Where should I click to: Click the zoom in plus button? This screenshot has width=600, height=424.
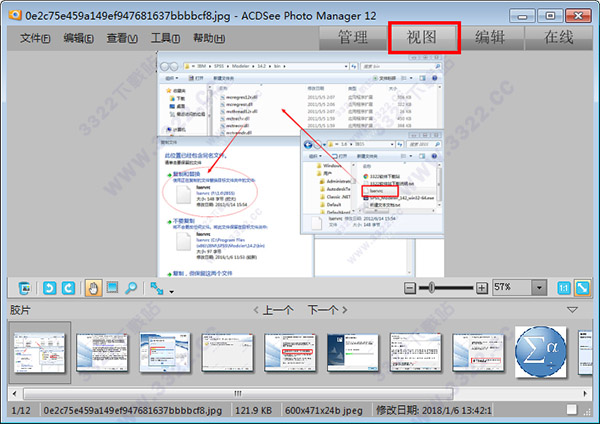coord(481,288)
